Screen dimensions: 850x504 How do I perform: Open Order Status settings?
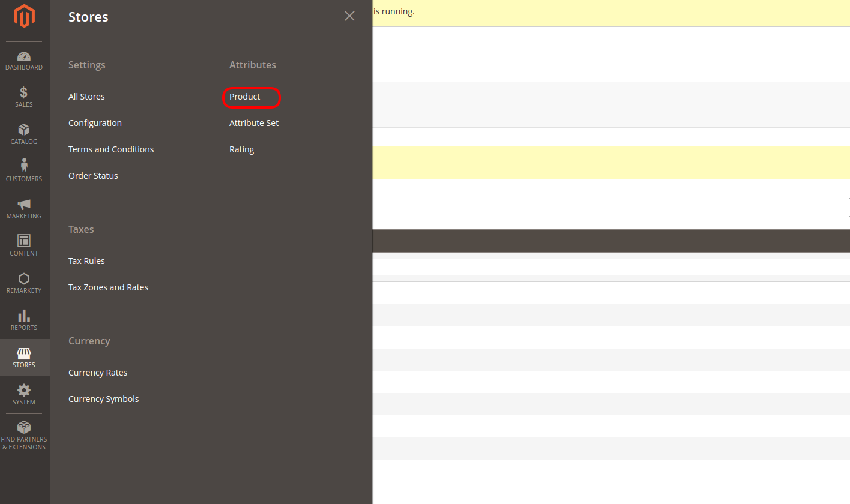pos(93,176)
